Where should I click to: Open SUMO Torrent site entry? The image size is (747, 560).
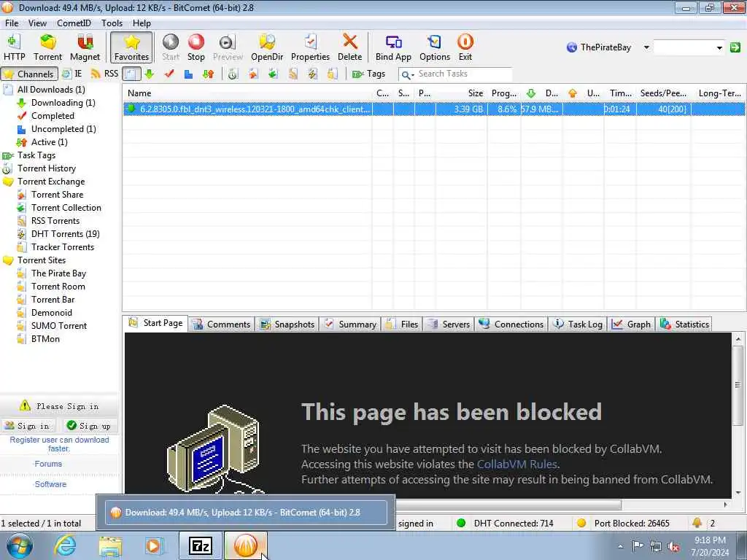tap(59, 326)
